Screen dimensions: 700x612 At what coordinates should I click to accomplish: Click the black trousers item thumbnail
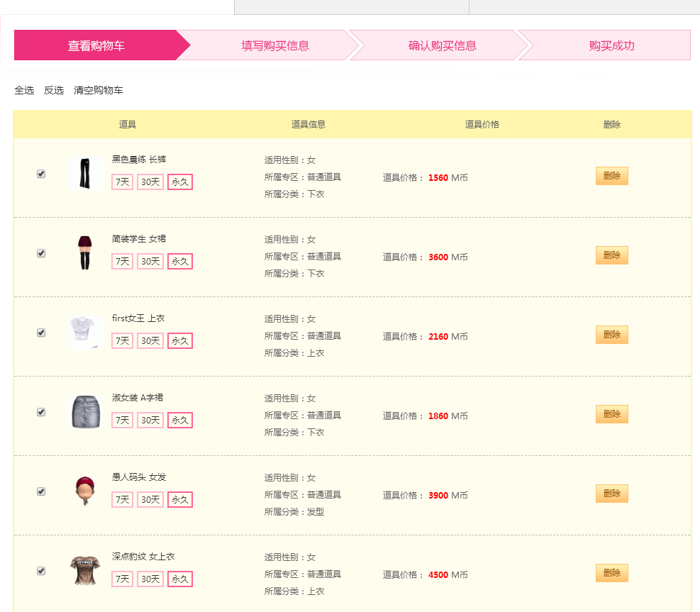click(85, 174)
